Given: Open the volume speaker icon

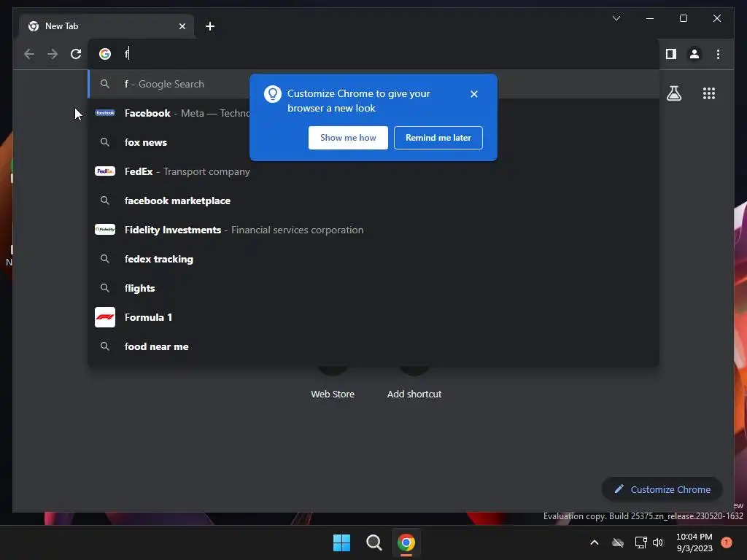Looking at the screenshot, I should coord(658,542).
